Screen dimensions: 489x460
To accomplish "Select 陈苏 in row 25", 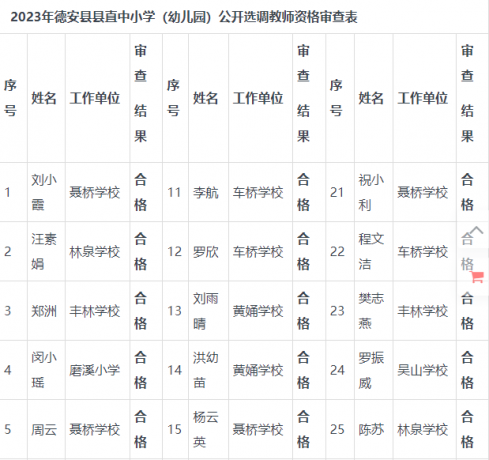I will tap(371, 429).
